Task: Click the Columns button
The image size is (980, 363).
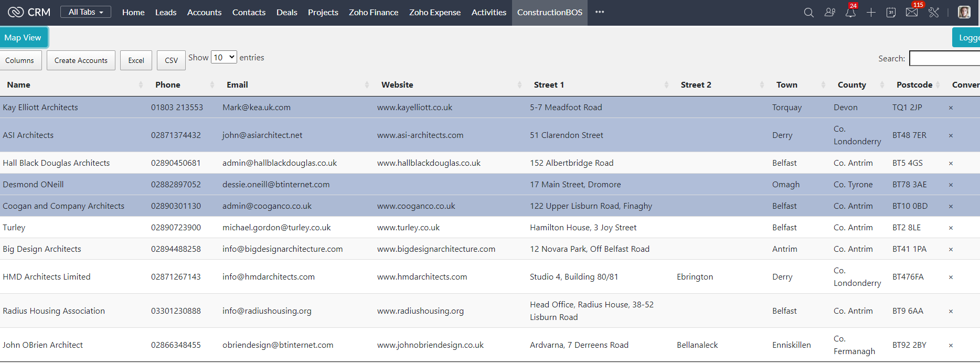Action: tap(20, 60)
